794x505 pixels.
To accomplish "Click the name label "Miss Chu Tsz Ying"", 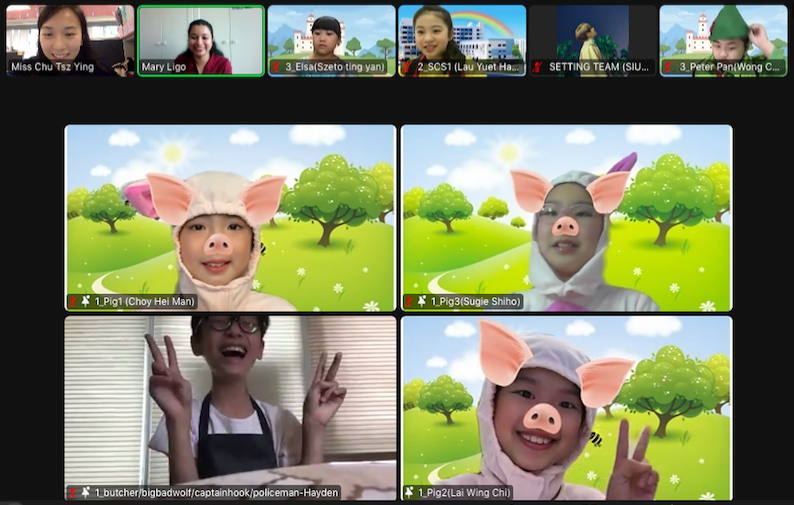I will tap(53, 67).
